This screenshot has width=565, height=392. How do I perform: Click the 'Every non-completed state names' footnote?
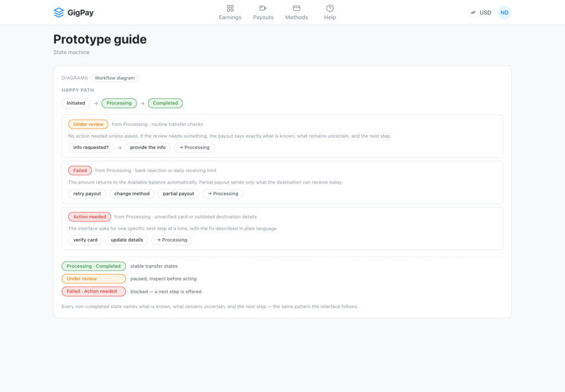pos(210,307)
